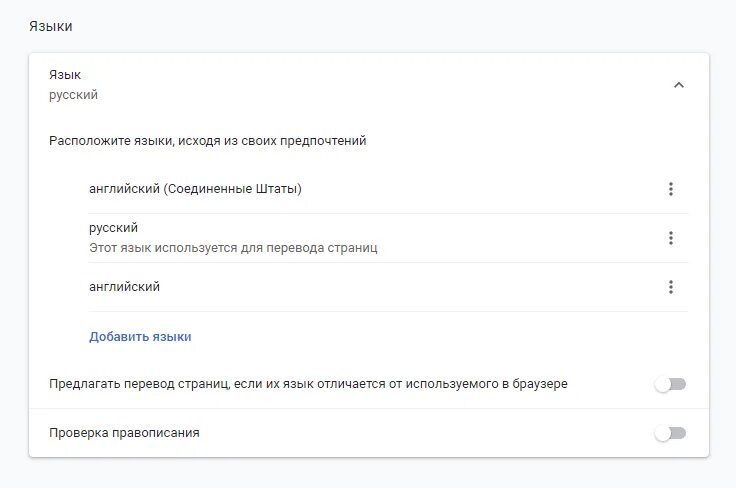Image resolution: width=736 pixels, height=488 pixels.
Task: Click the word браузере in translation option
Action: (540, 384)
